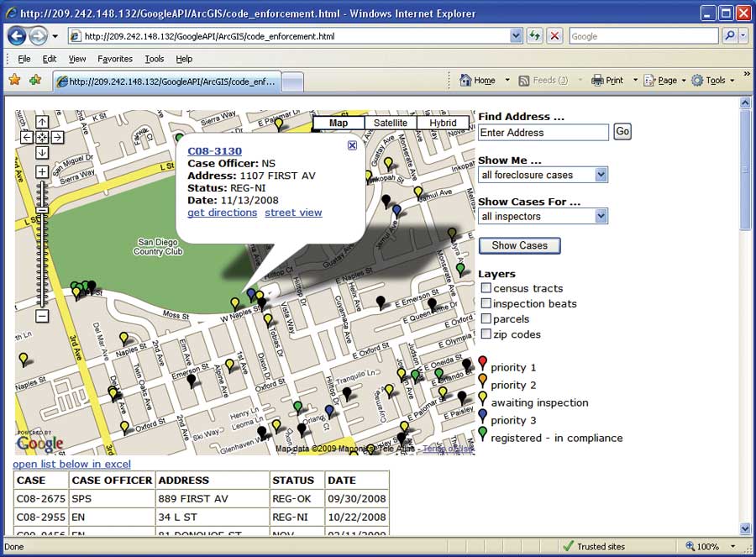Screen dimensions: 756x557
Task: Open the address bar history dropdown
Action: point(516,35)
